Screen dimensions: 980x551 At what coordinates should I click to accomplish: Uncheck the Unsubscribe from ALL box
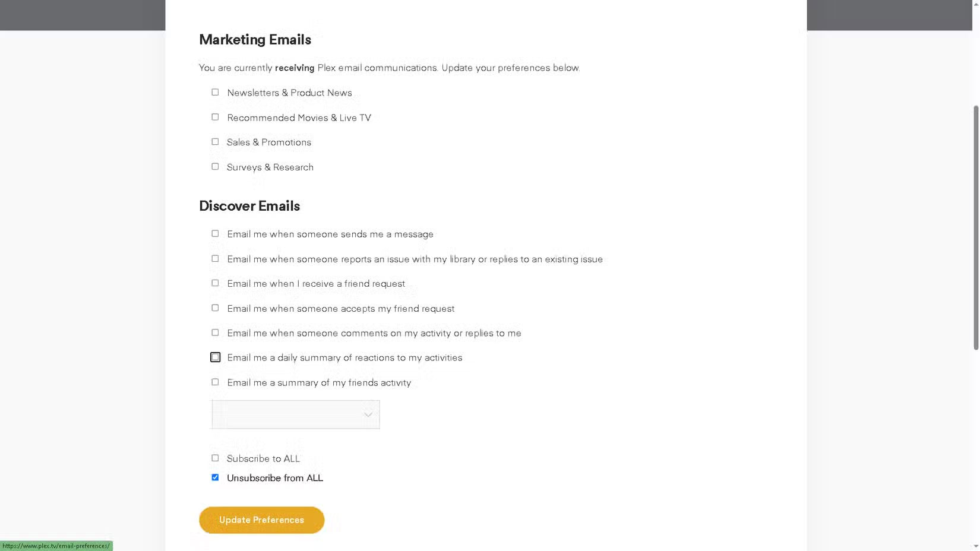[215, 477]
